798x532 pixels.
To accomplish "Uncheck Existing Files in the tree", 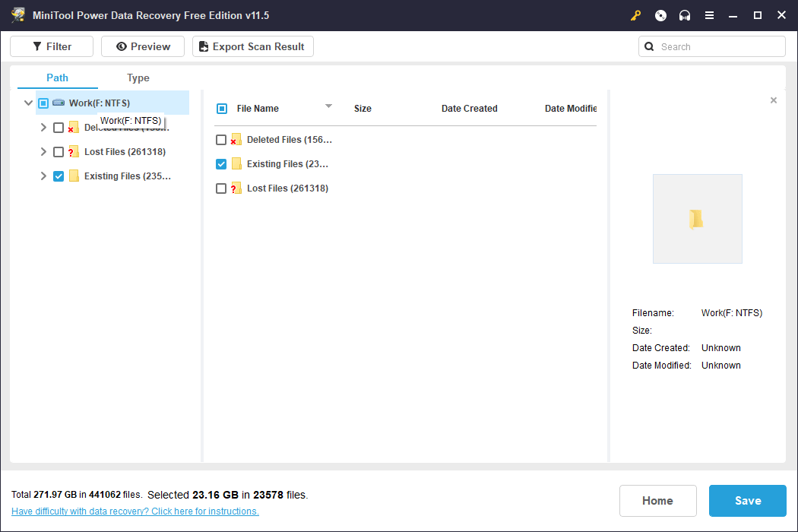I will coord(59,176).
